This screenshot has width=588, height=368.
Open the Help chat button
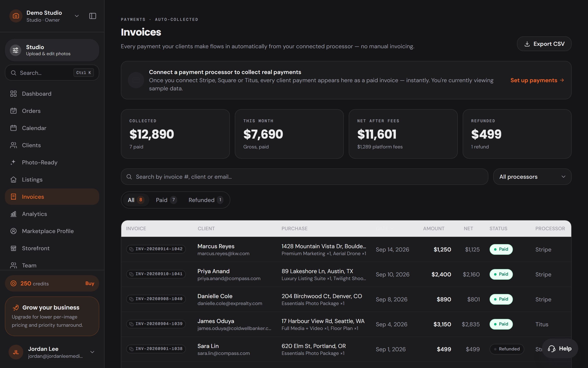[560, 349]
